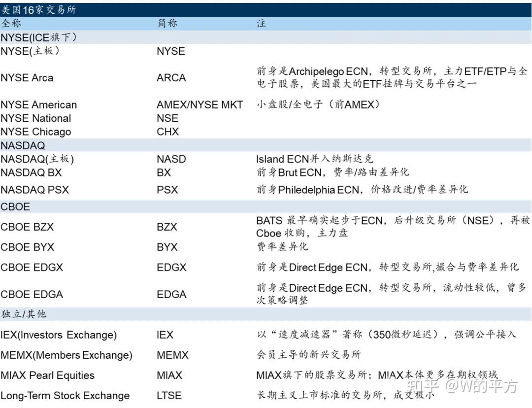Select the NASDAQ PSX name cell

click(x=34, y=190)
